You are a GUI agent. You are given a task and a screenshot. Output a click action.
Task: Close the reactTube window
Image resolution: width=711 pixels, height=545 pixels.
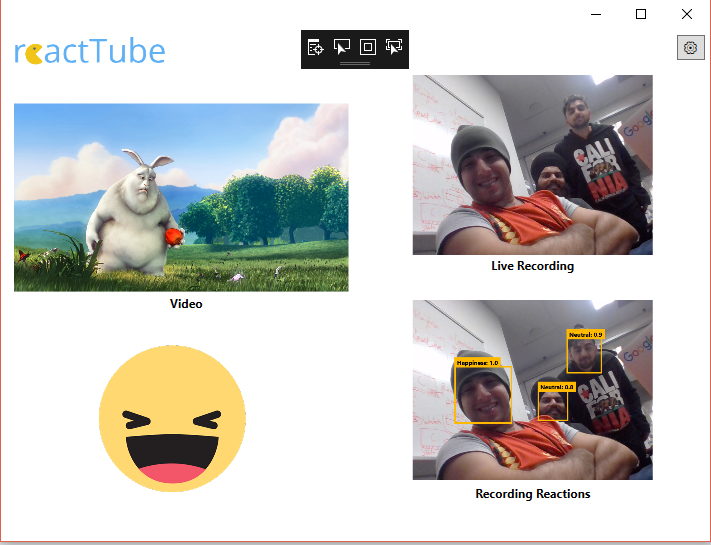click(687, 15)
